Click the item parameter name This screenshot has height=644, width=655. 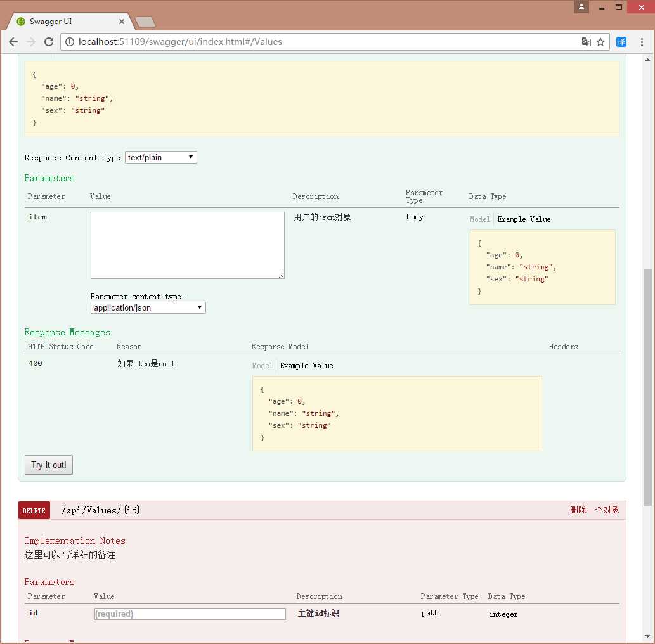pos(37,217)
